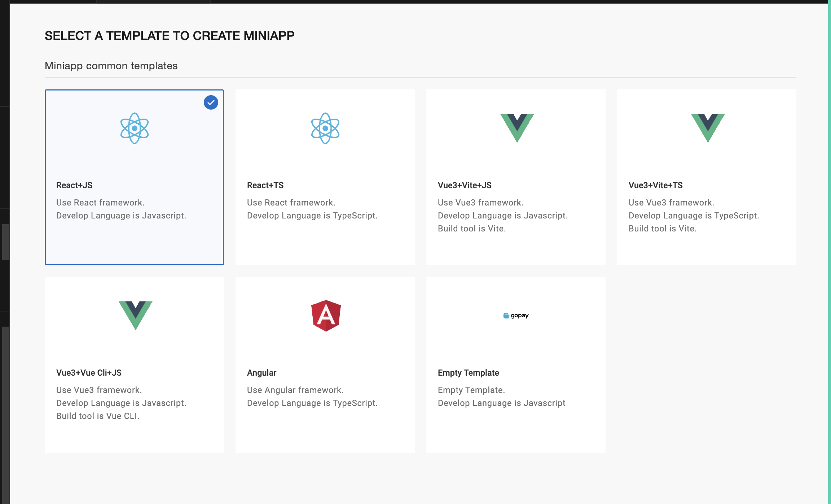
Task: Click 'Develop Language is TypeScript.' on the React+TS card
Action: point(312,216)
